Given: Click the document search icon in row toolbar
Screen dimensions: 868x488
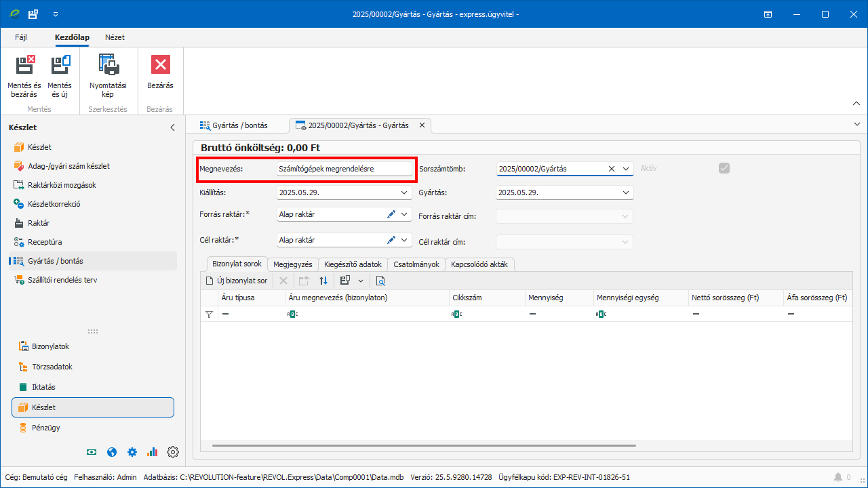Looking at the screenshot, I should [380, 281].
